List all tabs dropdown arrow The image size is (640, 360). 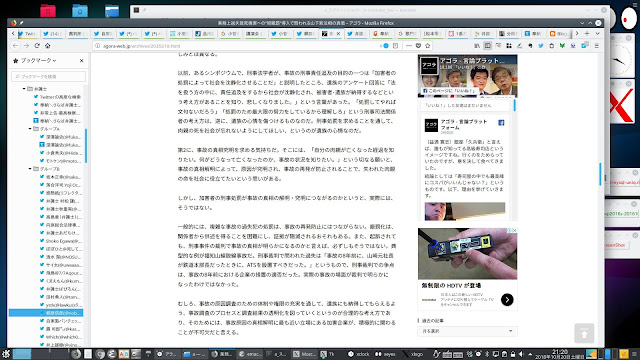coord(597,33)
